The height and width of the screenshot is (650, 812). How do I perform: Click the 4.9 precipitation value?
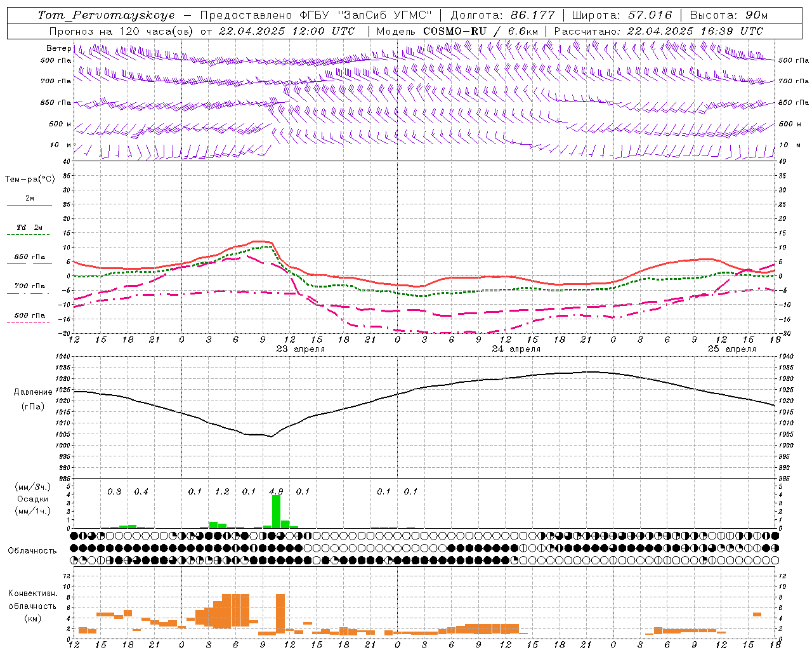coord(276,491)
